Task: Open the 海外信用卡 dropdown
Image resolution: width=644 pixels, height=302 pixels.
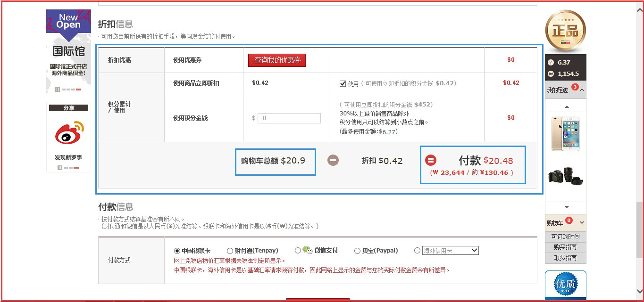Action: (450, 250)
